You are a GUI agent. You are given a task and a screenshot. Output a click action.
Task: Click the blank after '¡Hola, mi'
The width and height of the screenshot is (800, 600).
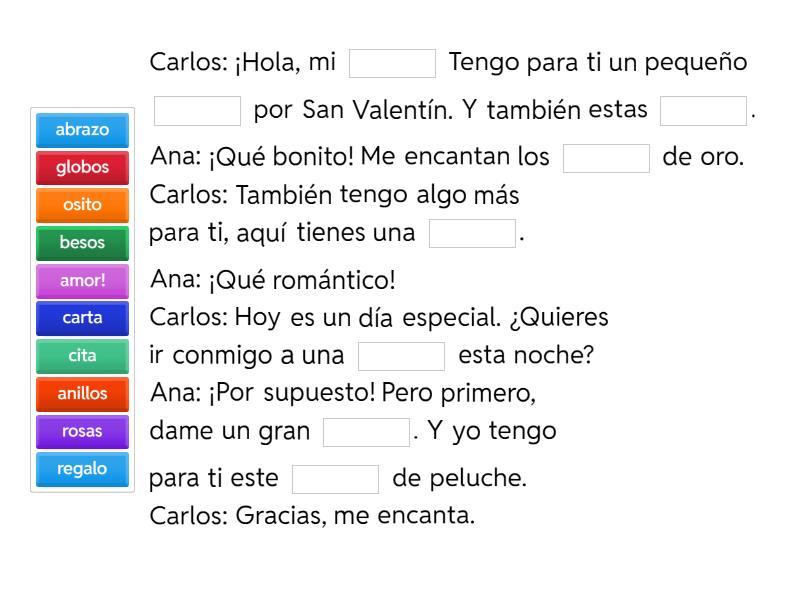point(392,63)
